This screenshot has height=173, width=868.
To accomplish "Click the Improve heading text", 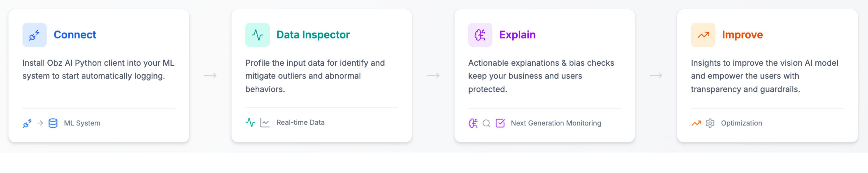I will [742, 35].
